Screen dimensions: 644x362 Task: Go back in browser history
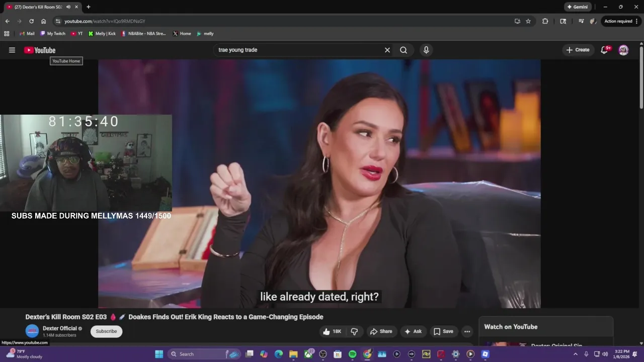(7, 21)
